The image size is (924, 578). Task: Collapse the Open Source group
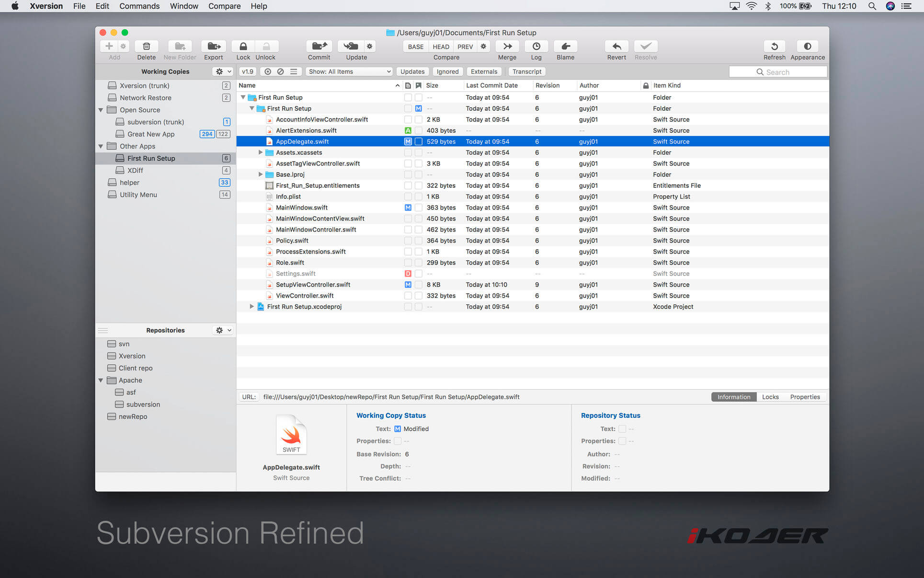point(101,110)
